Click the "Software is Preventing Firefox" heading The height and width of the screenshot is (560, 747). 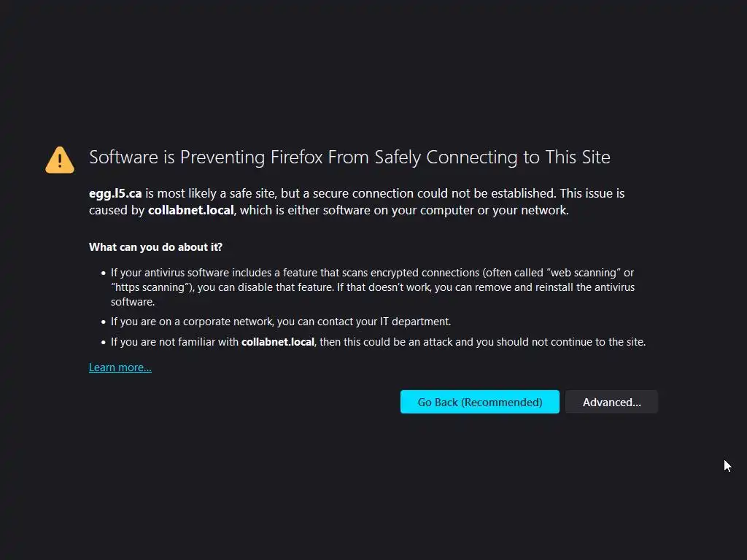click(x=349, y=157)
